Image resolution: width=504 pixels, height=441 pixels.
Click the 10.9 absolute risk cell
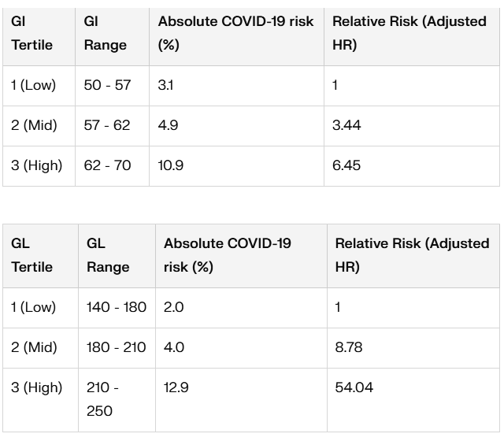pyautogui.click(x=172, y=165)
